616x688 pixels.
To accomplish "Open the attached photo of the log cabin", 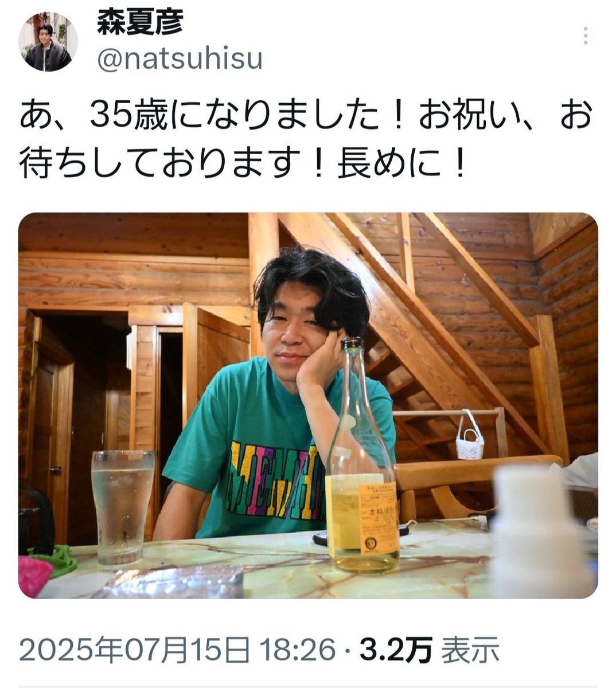I will tap(308, 405).
